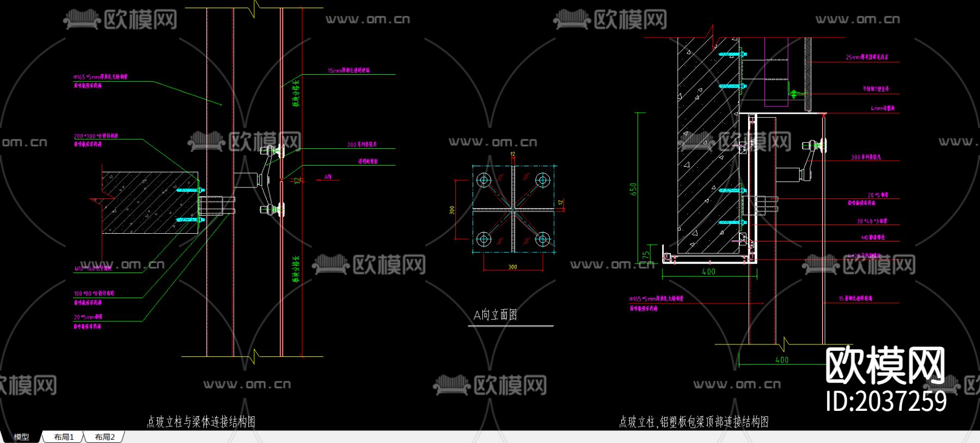Select the 30*40*3 steel tube label
The width and height of the screenshot is (980, 443).
click(872, 221)
